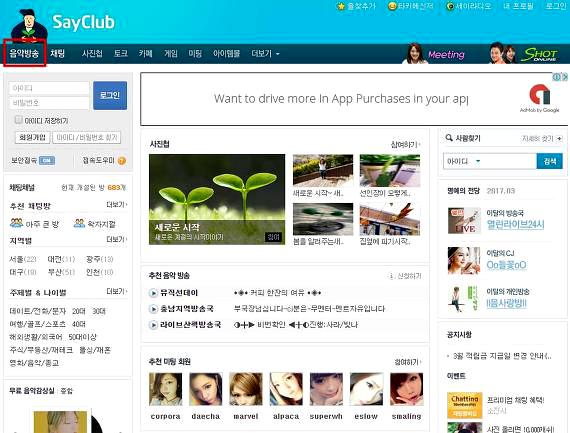Expand 자세히 찾기 plus icon
Screen dimensions: 570x433
(559, 139)
